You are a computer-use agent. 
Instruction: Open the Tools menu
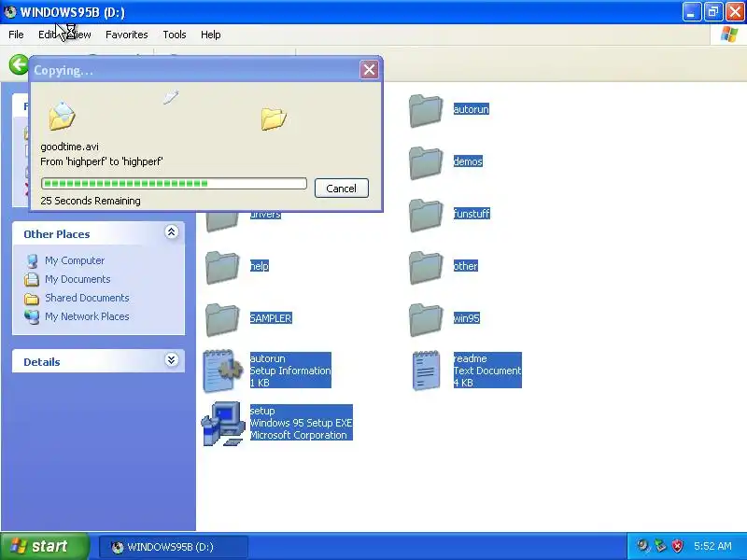click(175, 35)
